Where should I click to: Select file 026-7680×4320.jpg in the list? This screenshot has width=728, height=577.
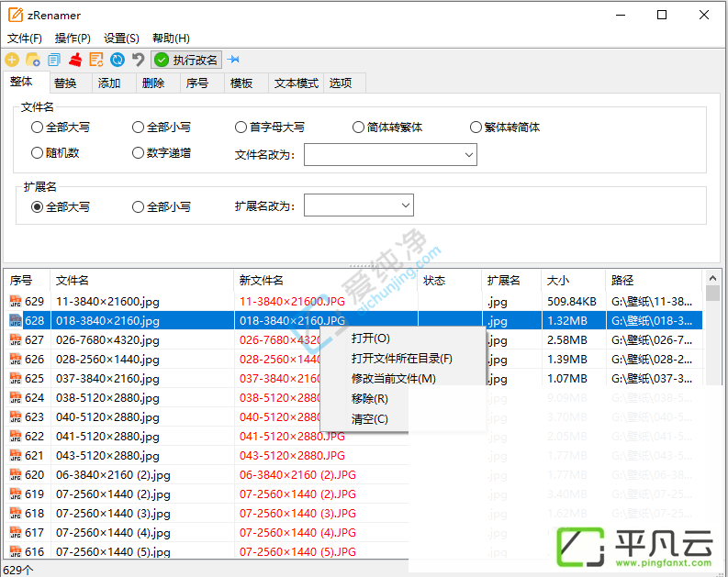pyautogui.click(x=107, y=340)
